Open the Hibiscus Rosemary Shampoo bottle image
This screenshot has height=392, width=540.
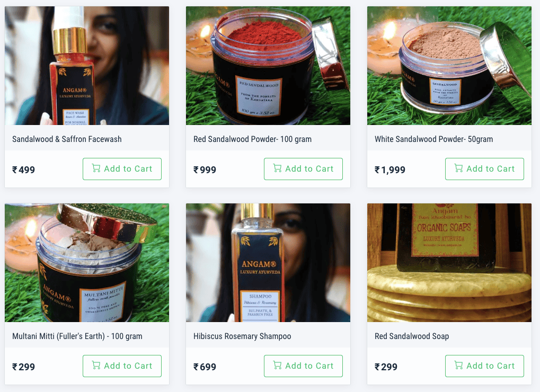click(x=268, y=263)
